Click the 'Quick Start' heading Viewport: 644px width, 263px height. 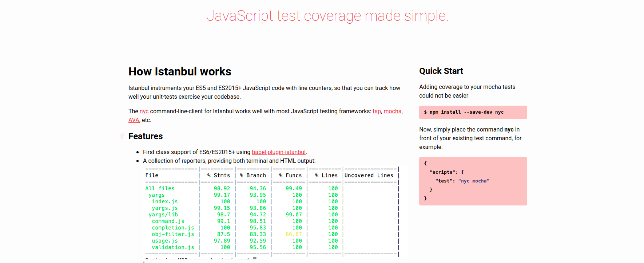pyautogui.click(x=441, y=71)
